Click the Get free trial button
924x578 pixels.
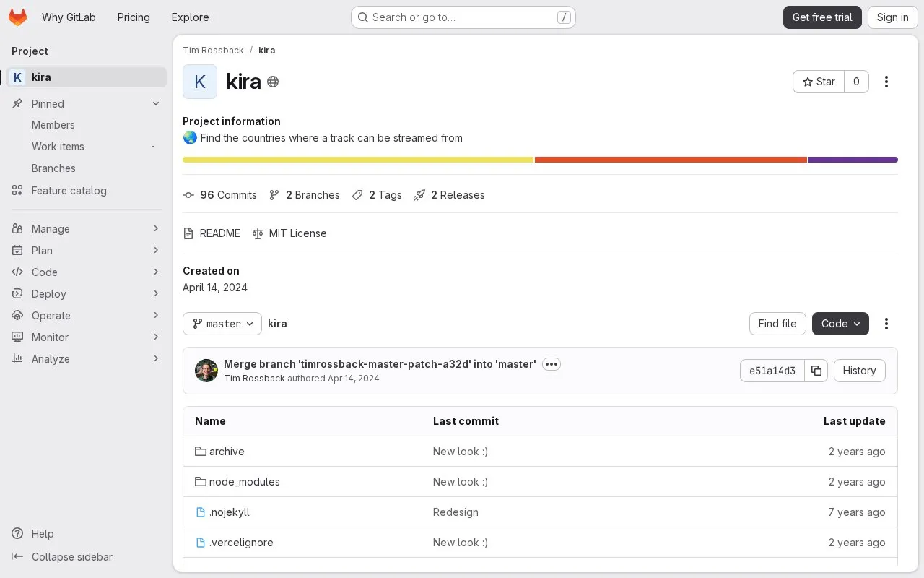coord(822,17)
